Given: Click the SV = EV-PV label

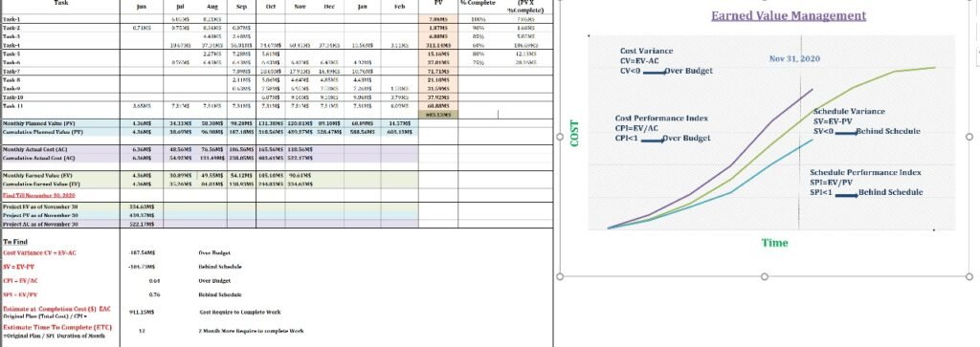Looking at the screenshot, I should click(x=20, y=267).
